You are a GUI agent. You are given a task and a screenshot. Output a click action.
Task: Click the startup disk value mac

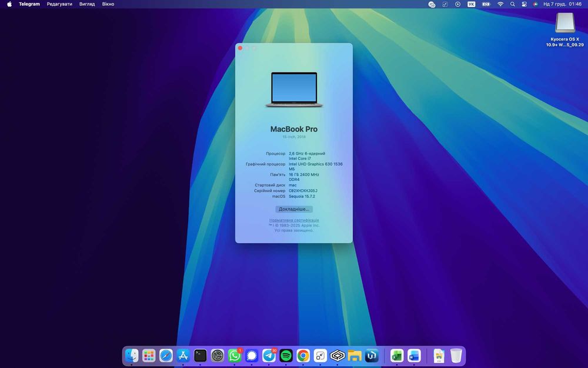292,185
